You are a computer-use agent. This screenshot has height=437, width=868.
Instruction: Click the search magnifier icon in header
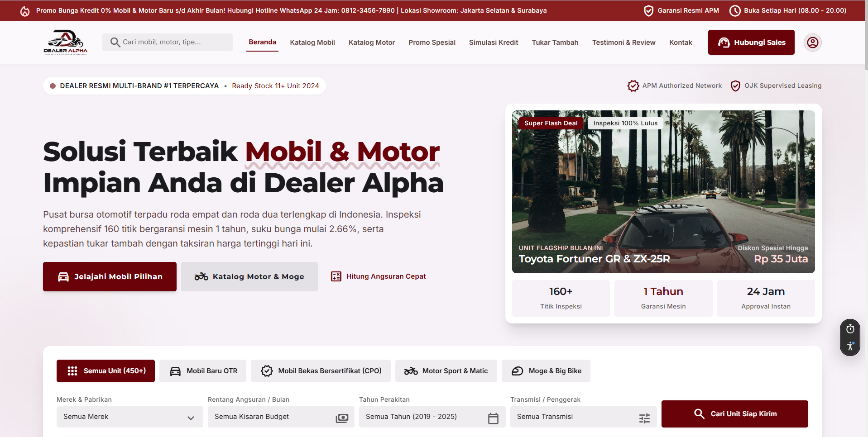click(115, 42)
